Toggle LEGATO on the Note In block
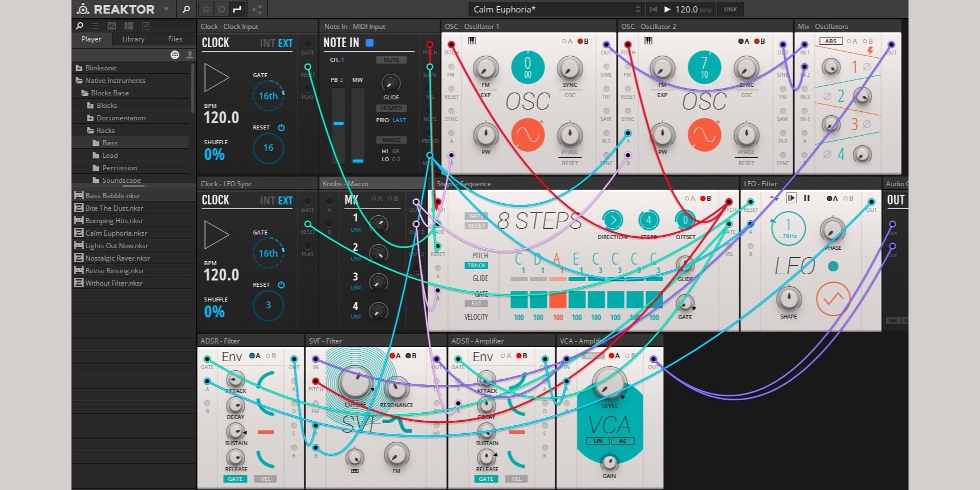Screen dimensions: 980x490 tap(391, 108)
